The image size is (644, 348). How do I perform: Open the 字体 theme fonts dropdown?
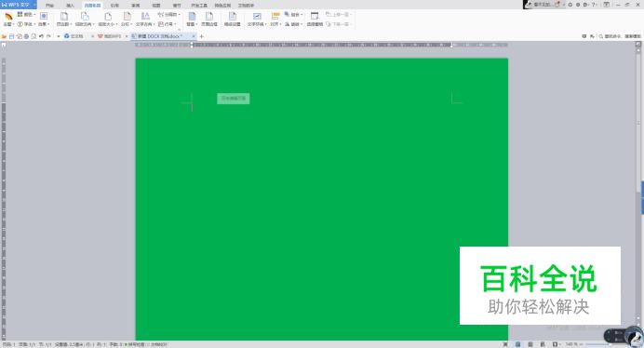coord(26,24)
